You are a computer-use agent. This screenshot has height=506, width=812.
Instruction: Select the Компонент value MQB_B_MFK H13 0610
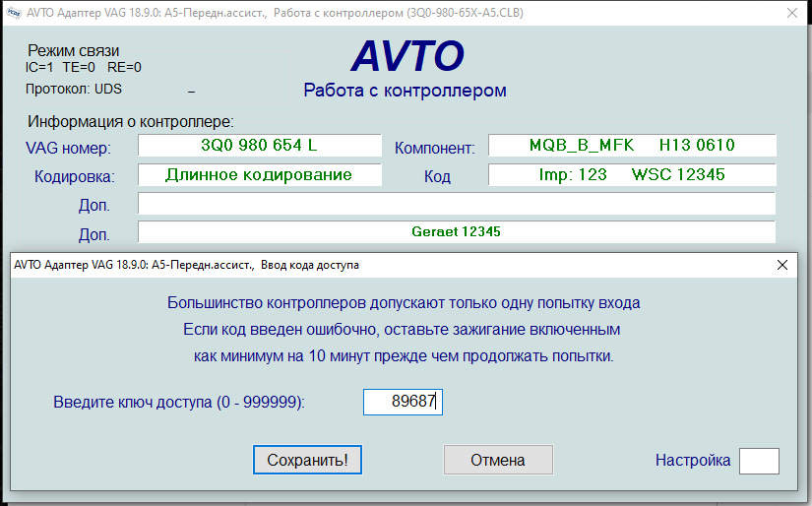click(632, 145)
